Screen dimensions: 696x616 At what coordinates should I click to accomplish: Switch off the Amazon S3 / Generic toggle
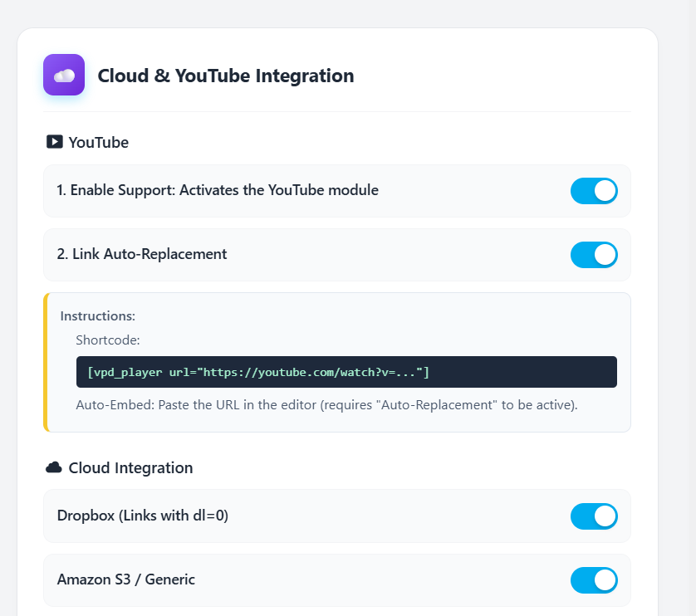click(594, 580)
